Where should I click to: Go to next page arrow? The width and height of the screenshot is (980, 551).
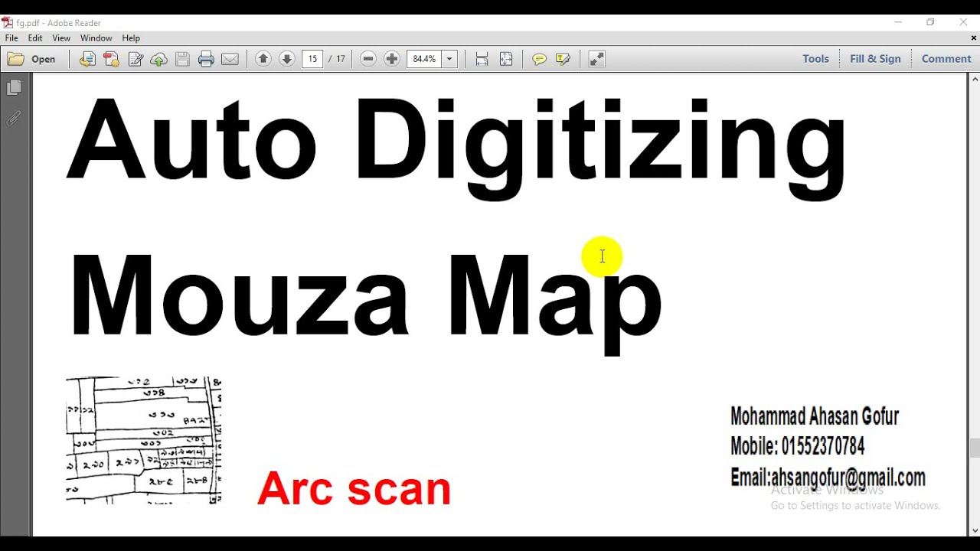pyautogui.click(x=287, y=59)
